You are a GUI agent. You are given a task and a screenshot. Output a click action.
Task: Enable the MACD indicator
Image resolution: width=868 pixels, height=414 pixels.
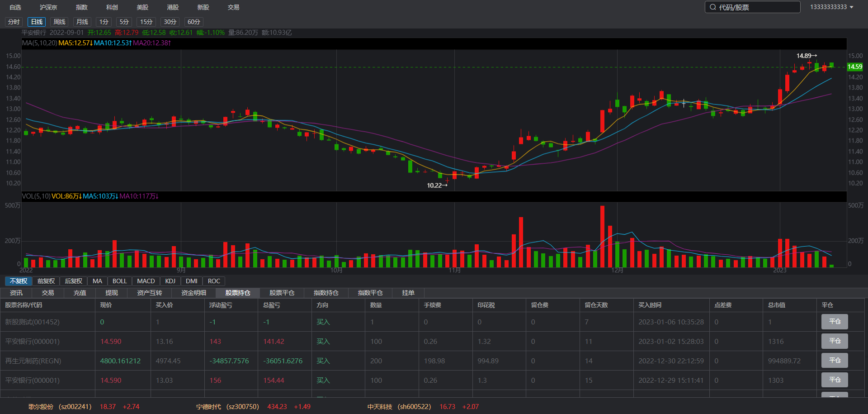(x=146, y=281)
